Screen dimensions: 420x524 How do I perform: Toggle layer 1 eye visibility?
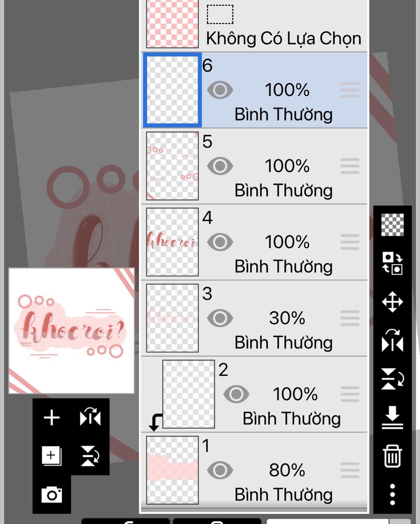click(x=220, y=470)
